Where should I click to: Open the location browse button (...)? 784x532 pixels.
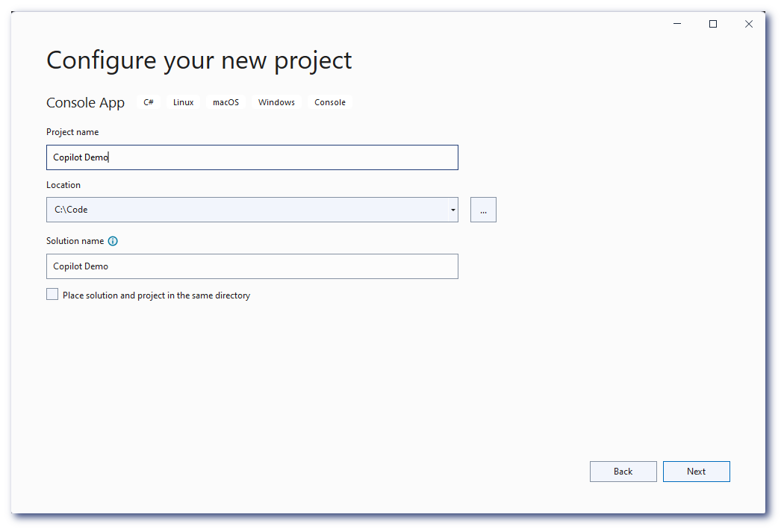(x=483, y=210)
